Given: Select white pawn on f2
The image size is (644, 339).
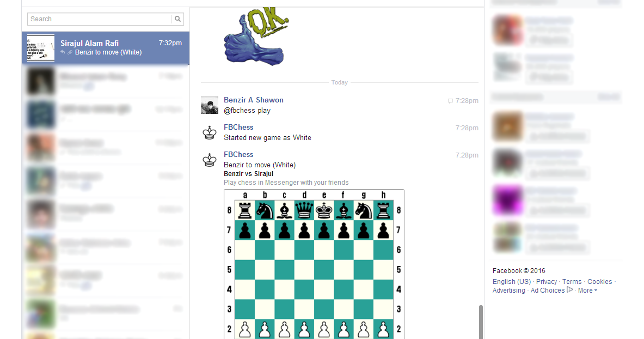Looking at the screenshot, I should coord(344,329).
